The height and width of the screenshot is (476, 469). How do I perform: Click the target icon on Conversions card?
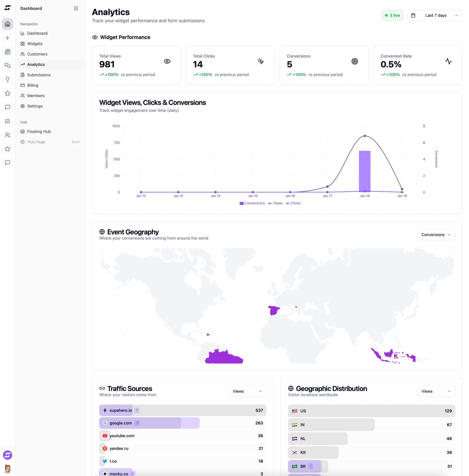tap(354, 61)
